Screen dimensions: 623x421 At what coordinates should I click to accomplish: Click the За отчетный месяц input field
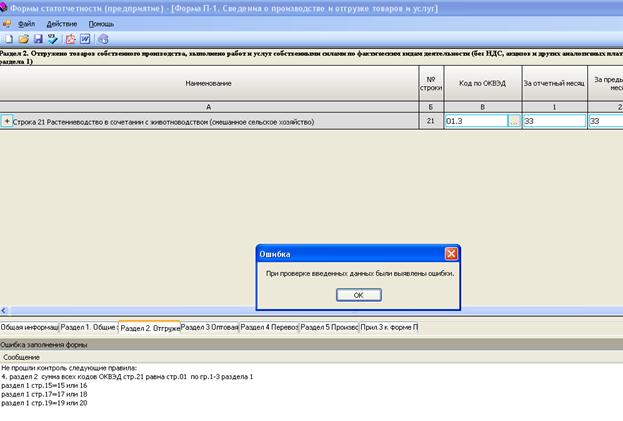[553, 121]
